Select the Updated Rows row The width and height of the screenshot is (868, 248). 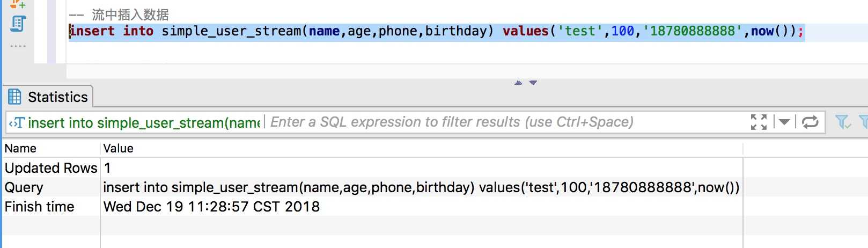(373, 168)
